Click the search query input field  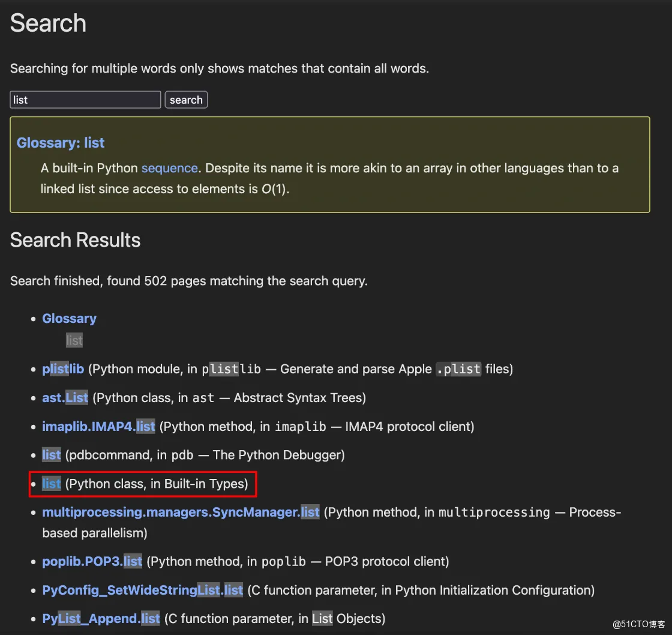(85, 100)
